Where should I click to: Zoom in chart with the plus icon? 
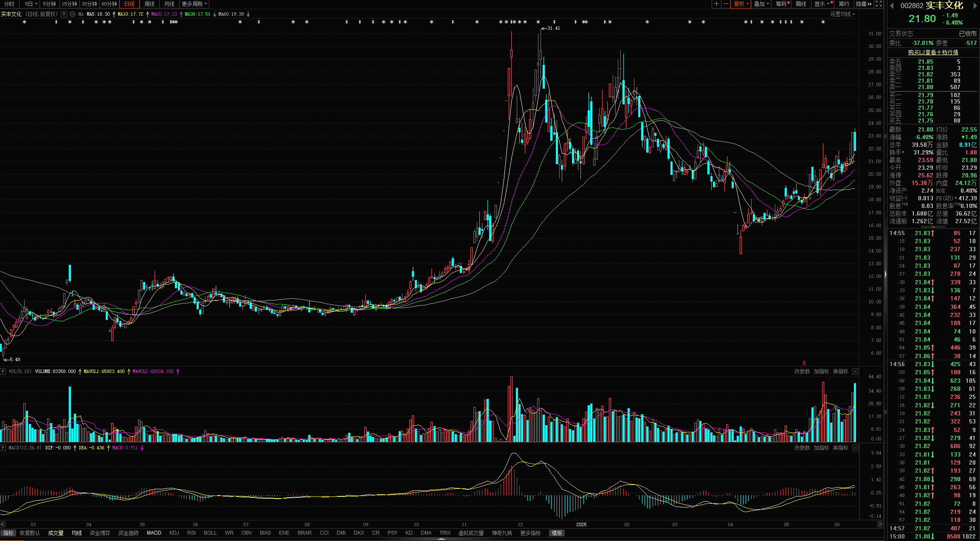coord(716,4)
